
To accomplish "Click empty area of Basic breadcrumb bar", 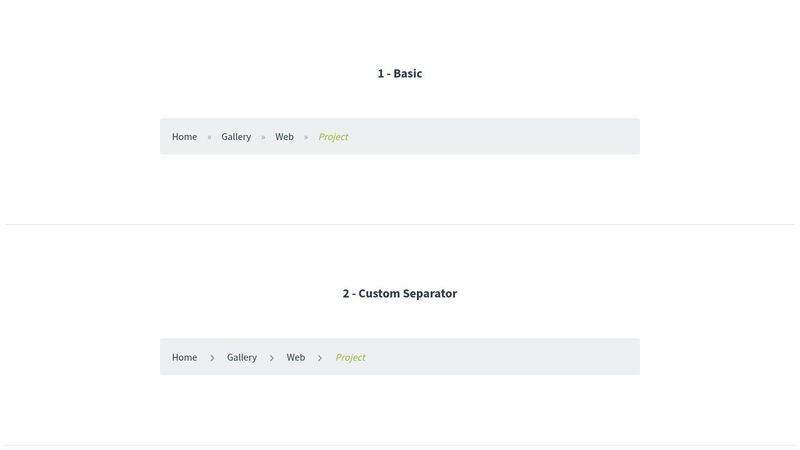I will click(x=500, y=137).
